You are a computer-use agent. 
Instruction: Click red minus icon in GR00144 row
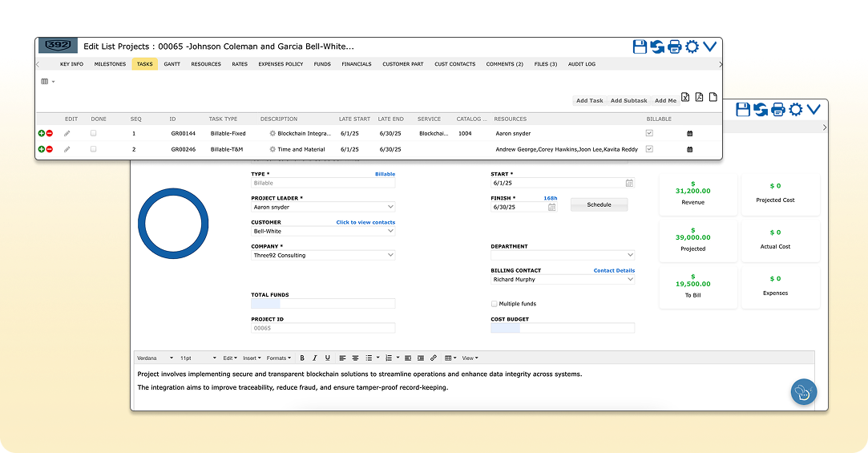coord(49,133)
